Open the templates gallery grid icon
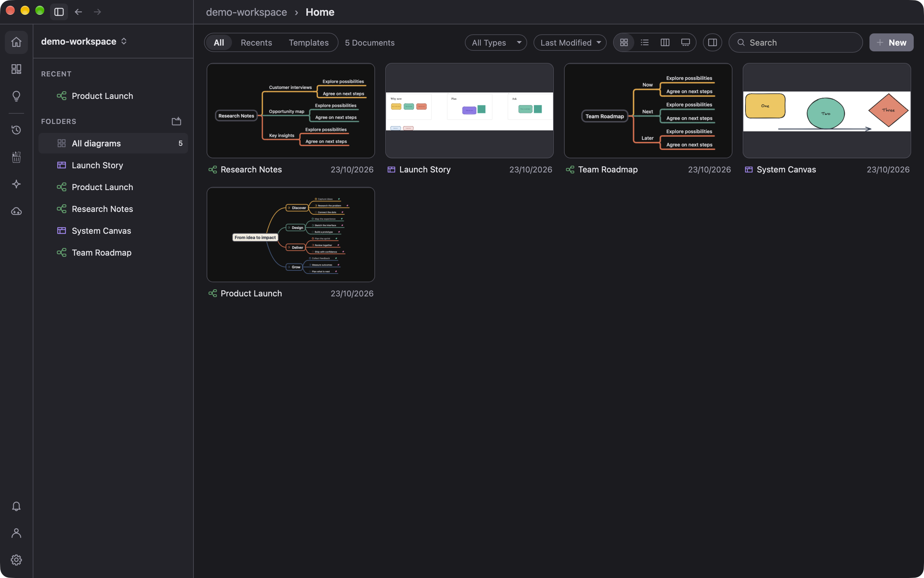Viewport: 924px width, 578px height. [16, 69]
